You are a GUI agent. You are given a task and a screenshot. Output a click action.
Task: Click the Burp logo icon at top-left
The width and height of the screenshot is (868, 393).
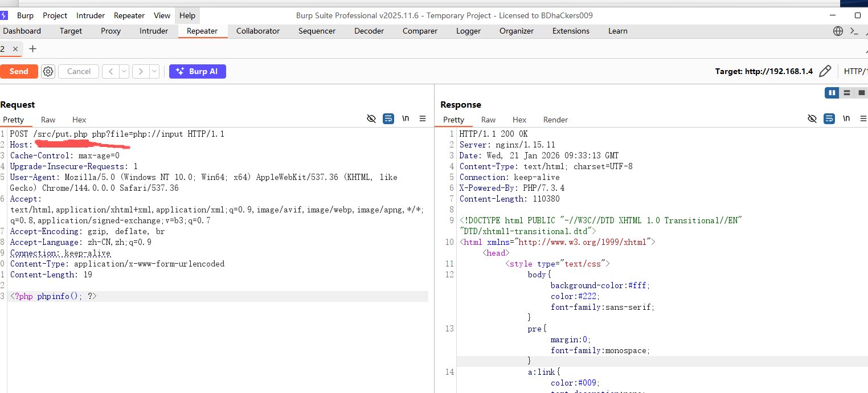click(3, 15)
